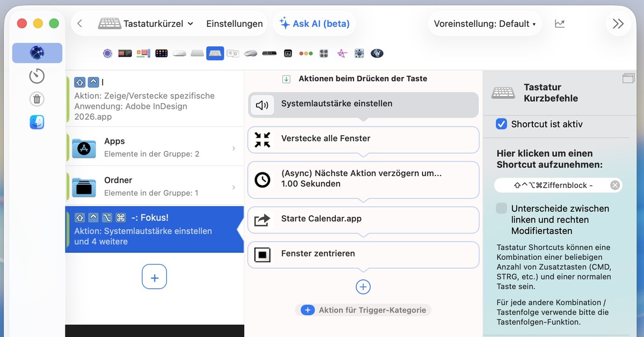The height and width of the screenshot is (337, 644).
Task: Select the Finder app in sidebar
Action: pos(37,122)
